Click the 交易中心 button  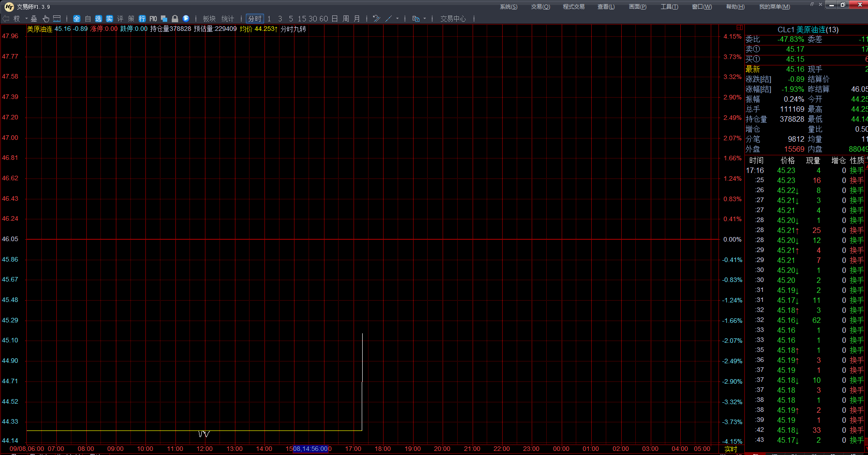coord(453,19)
